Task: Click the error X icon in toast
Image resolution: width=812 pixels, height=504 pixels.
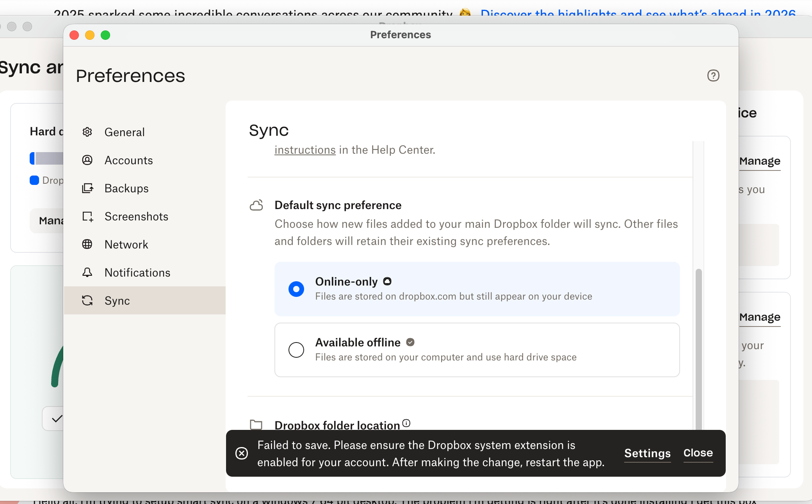Action: [x=242, y=453]
